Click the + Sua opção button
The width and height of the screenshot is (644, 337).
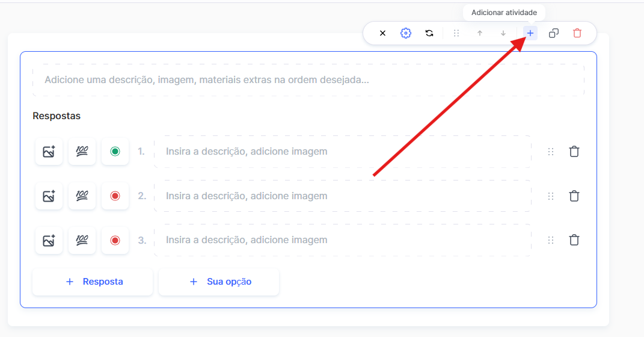pos(219,282)
